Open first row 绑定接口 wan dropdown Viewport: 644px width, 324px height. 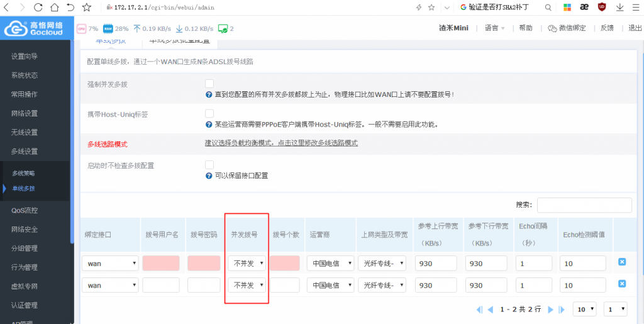(x=110, y=263)
